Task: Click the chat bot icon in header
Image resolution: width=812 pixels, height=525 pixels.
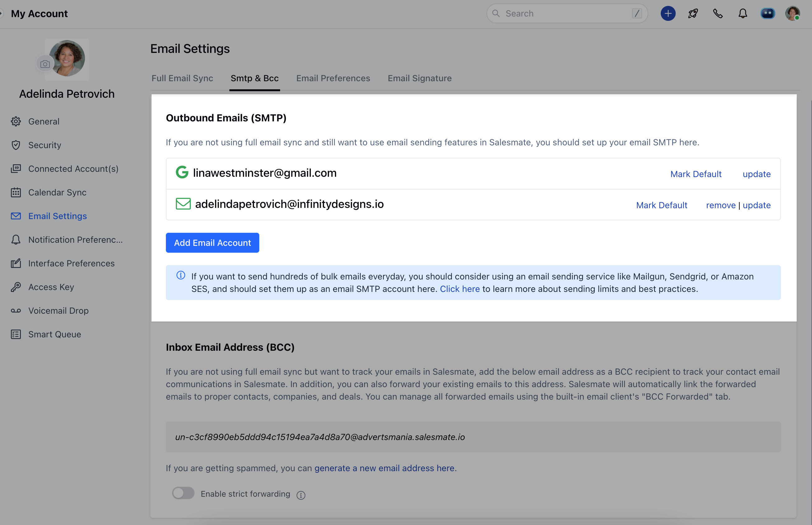Action: 768,14
